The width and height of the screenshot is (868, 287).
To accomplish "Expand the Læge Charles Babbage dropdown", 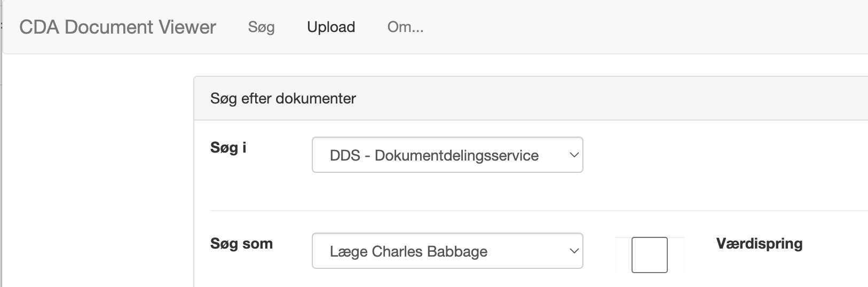I will coord(447,251).
